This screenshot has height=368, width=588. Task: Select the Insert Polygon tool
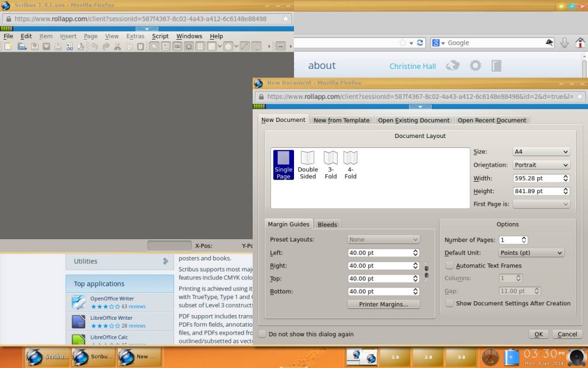(x=229, y=47)
